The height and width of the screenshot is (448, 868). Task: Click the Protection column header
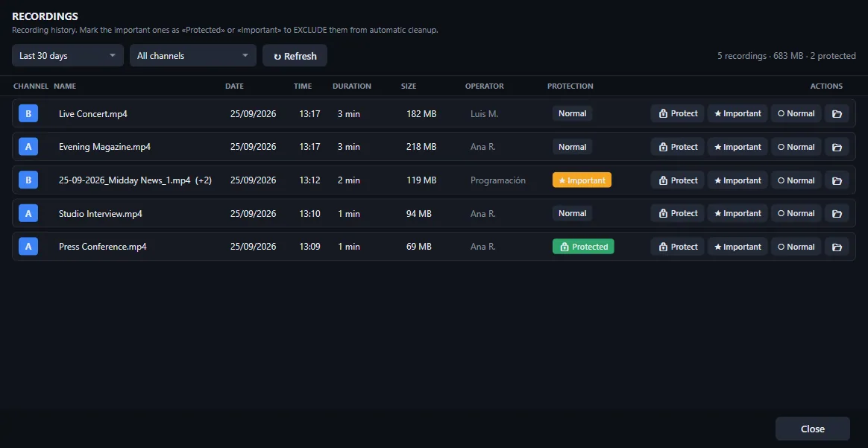point(570,86)
